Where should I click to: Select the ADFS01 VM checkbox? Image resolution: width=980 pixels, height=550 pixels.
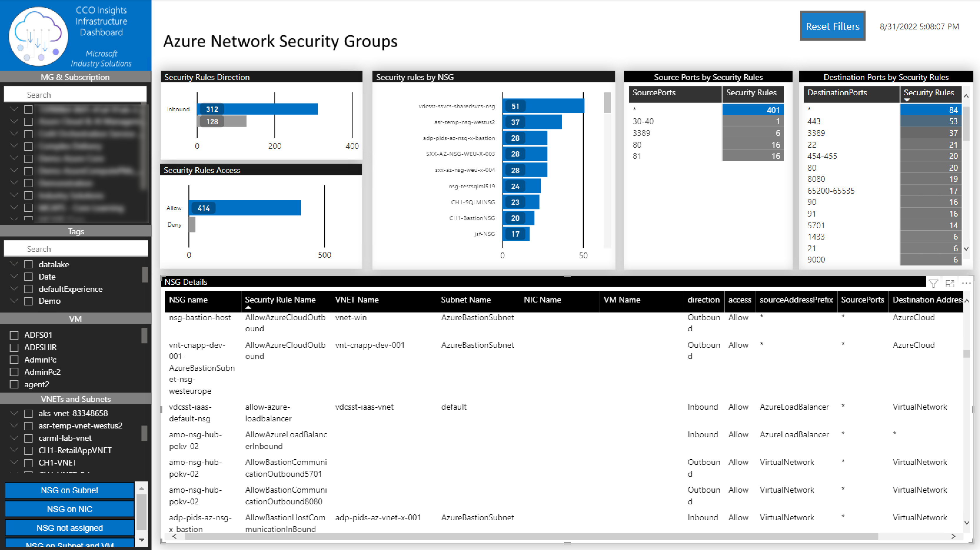pos(14,335)
